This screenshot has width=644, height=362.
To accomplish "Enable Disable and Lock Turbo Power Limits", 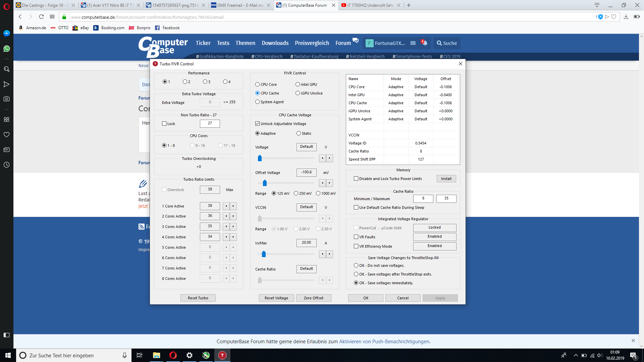I will coord(356,179).
